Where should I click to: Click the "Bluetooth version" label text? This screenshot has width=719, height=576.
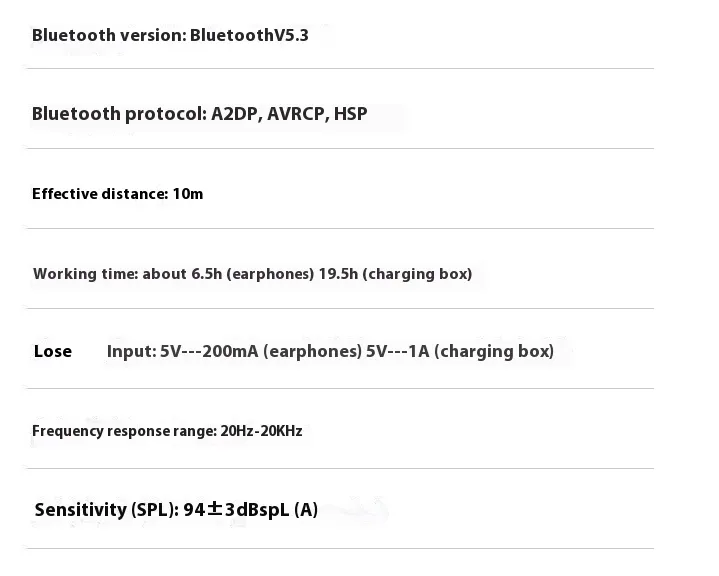point(107,36)
